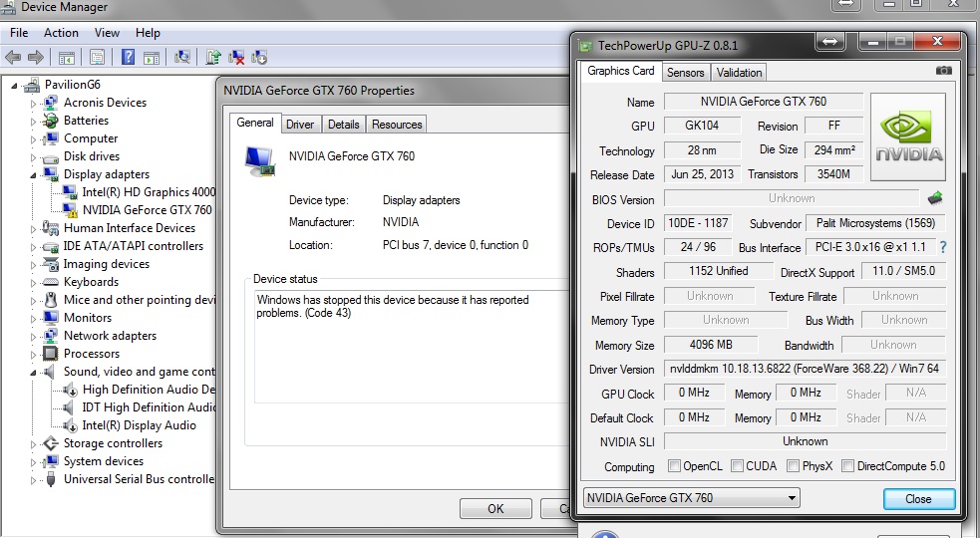Click the Network adapters icon
Viewport: 980px width, 538px height.
pos(51,336)
